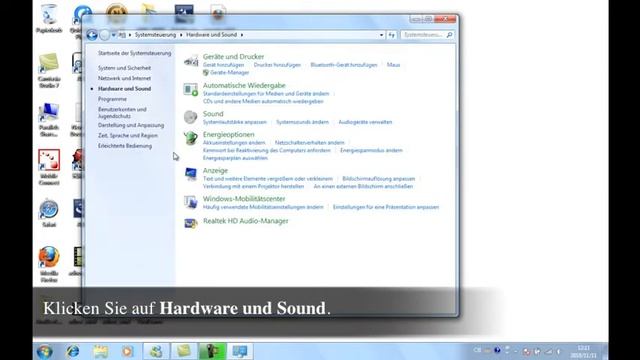Open the Sound speaker icon
640x360 pixels.
191,117
